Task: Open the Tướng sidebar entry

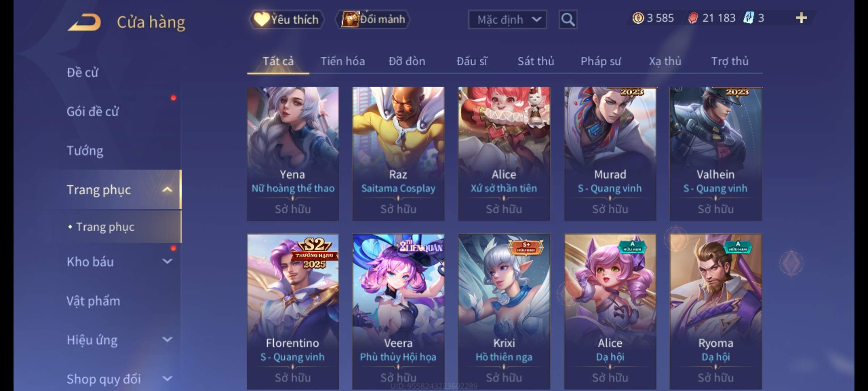Action: 85,151
